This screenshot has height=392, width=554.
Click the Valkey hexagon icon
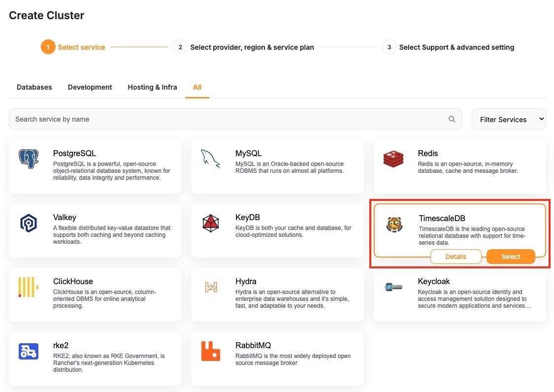[x=29, y=223]
